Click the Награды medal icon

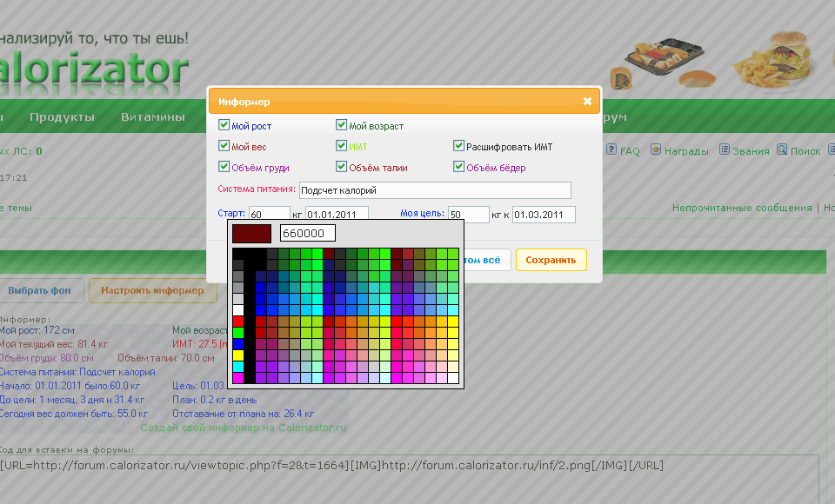656,149
